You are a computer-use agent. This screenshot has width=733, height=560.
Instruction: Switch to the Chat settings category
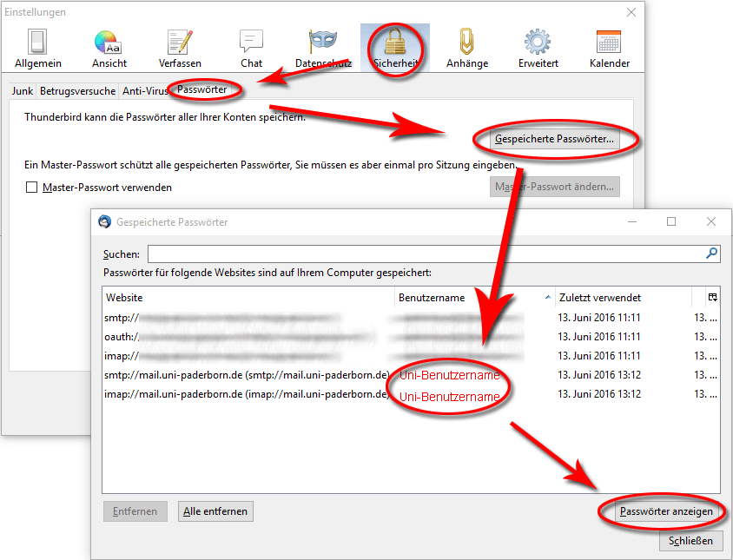point(251,49)
